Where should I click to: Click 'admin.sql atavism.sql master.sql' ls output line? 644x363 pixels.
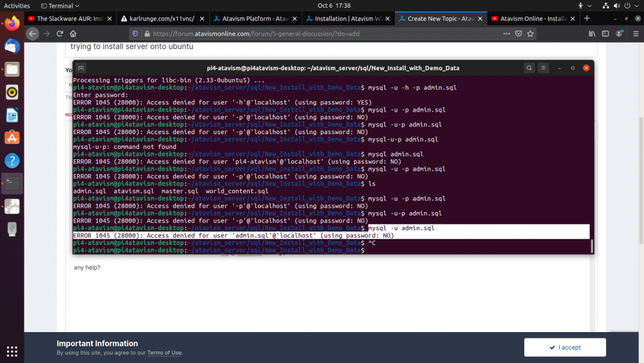pyautogui.click(x=171, y=191)
